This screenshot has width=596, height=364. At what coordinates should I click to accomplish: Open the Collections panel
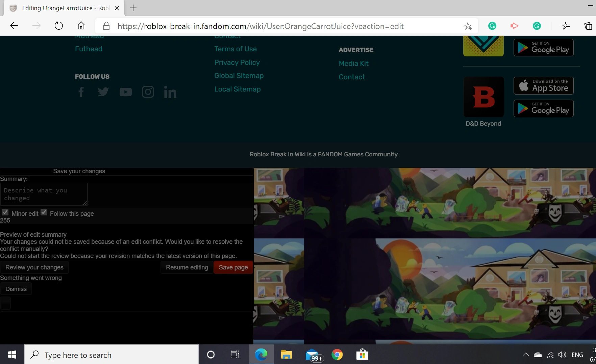coord(588,26)
